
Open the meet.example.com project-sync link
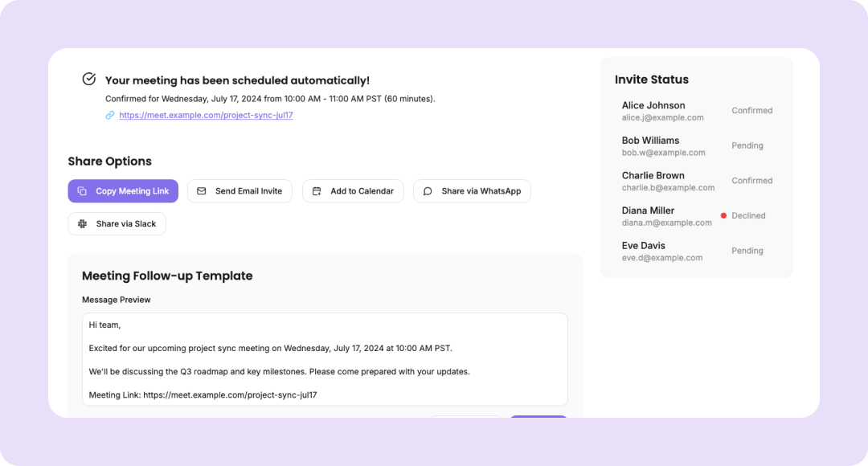tap(206, 116)
